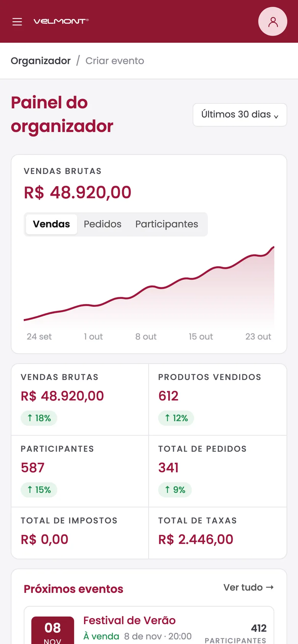
Task: Open the hamburger menu
Action: (17, 22)
